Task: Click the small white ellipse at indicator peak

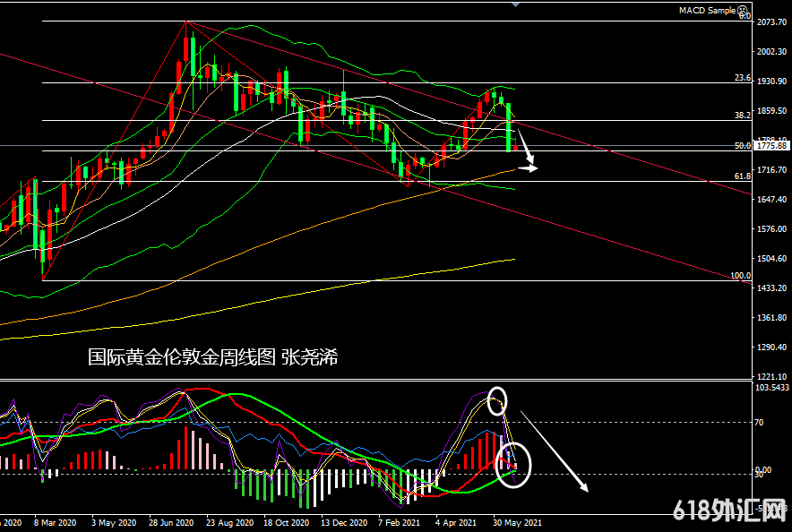Action: pos(498,399)
